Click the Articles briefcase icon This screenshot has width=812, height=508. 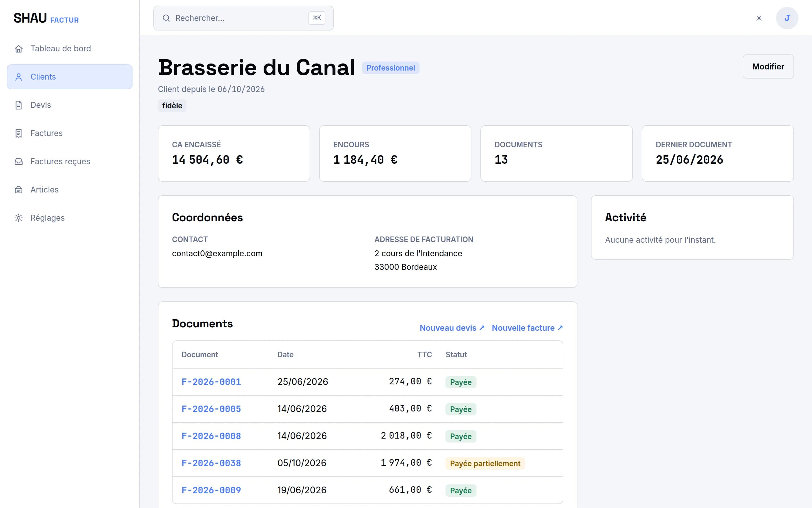19,190
